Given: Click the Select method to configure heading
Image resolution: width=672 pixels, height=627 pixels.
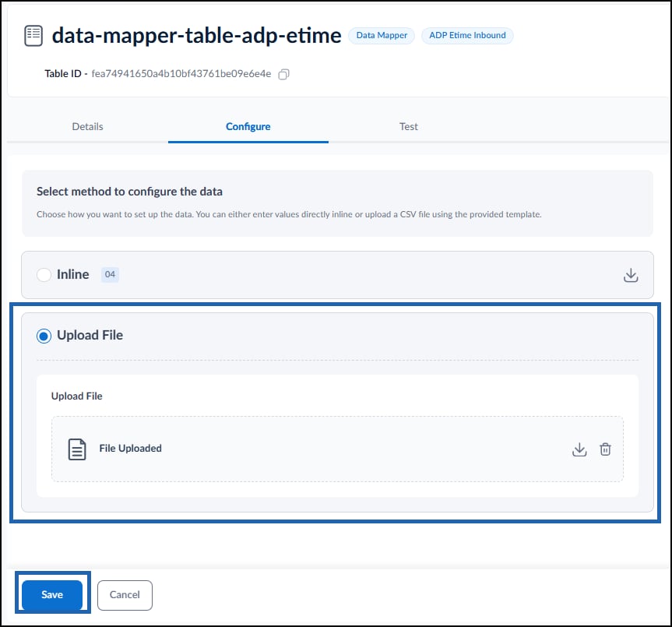Looking at the screenshot, I should 129,191.
